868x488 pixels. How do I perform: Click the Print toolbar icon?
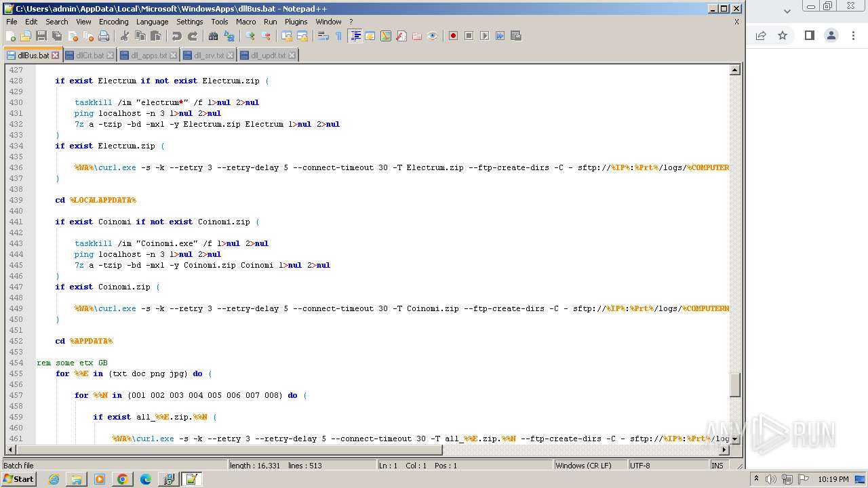(104, 36)
